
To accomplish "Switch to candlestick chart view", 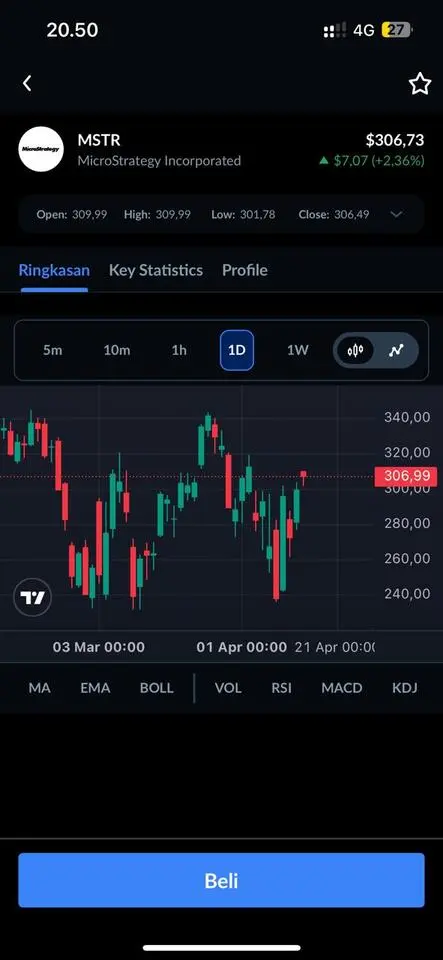I will (x=355, y=350).
